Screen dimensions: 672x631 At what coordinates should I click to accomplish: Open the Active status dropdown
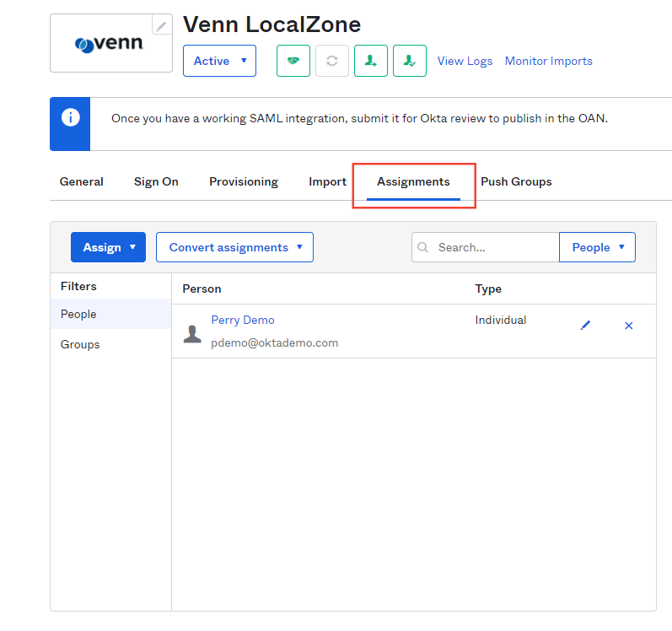[219, 61]
